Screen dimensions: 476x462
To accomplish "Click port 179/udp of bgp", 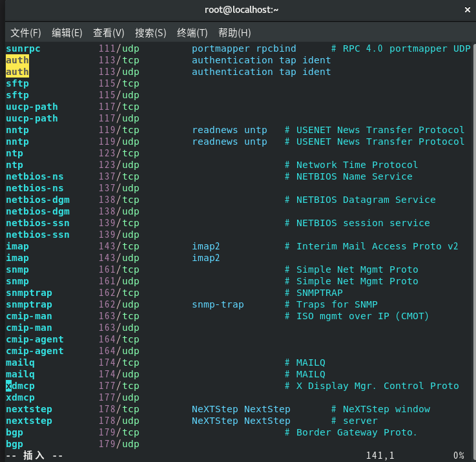I will point(119,444).
